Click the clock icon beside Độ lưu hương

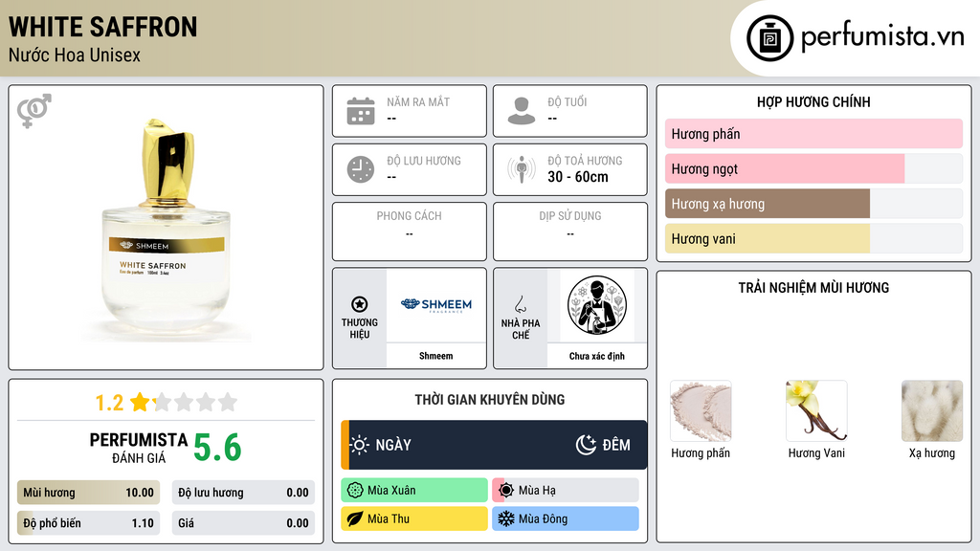361,169
